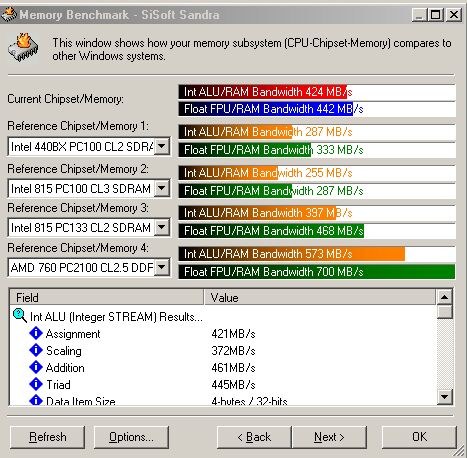
Task: Select the AMD 760 PC2100 CL2.5 combo box
Action: [89, 267]
